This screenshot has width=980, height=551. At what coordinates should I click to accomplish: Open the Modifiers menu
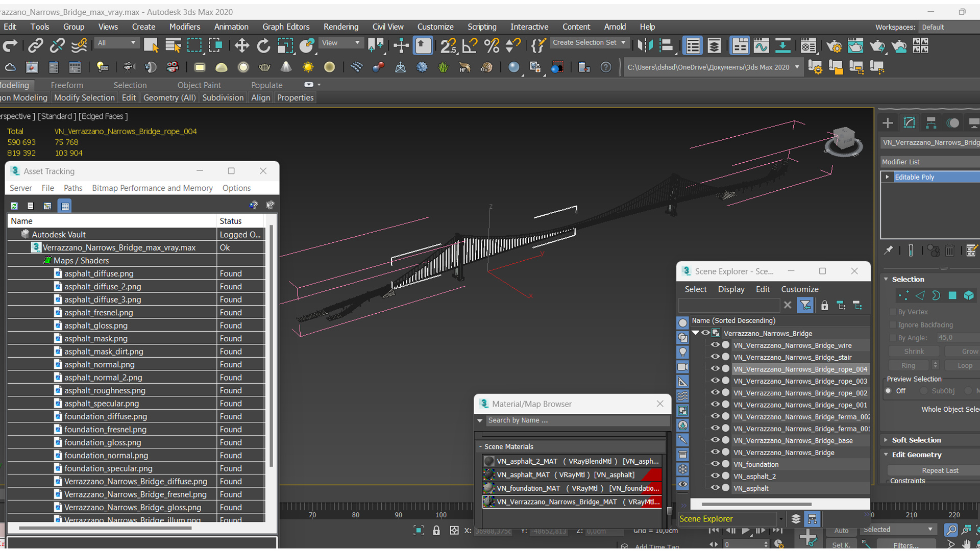(185, 27)
